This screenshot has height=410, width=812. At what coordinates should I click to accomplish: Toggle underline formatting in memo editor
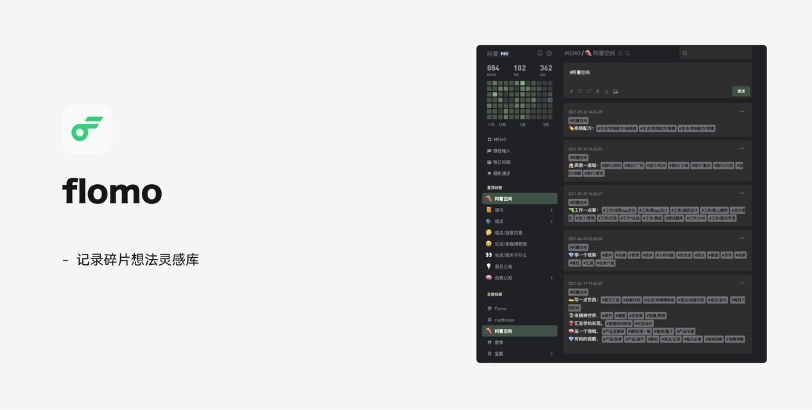coord(606,91)
